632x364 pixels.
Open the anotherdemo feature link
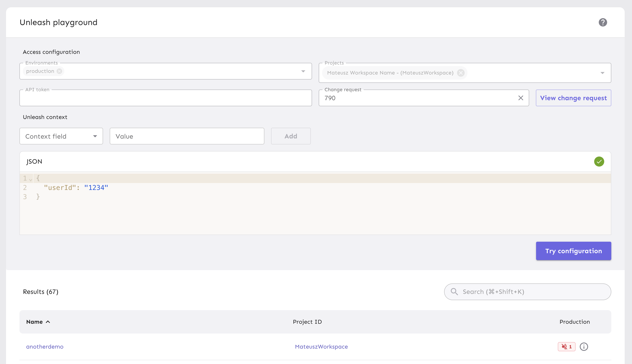pyautogui.click(x=45, y=347)
